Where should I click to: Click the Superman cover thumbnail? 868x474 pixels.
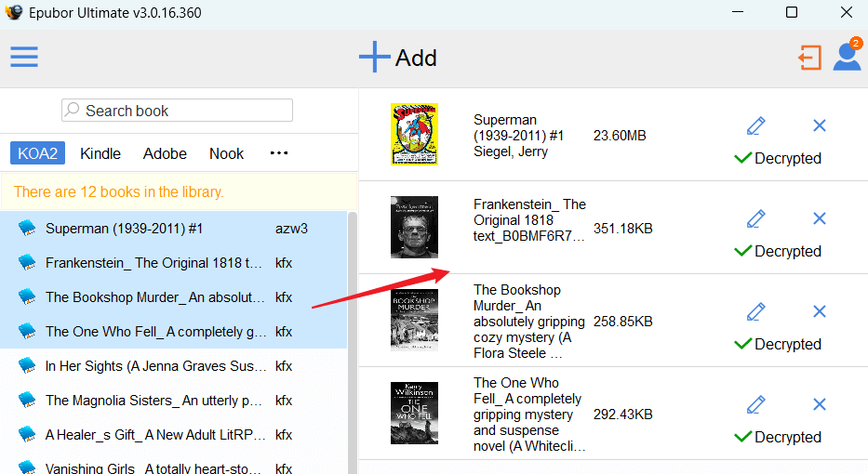click(x=414, y=134)
